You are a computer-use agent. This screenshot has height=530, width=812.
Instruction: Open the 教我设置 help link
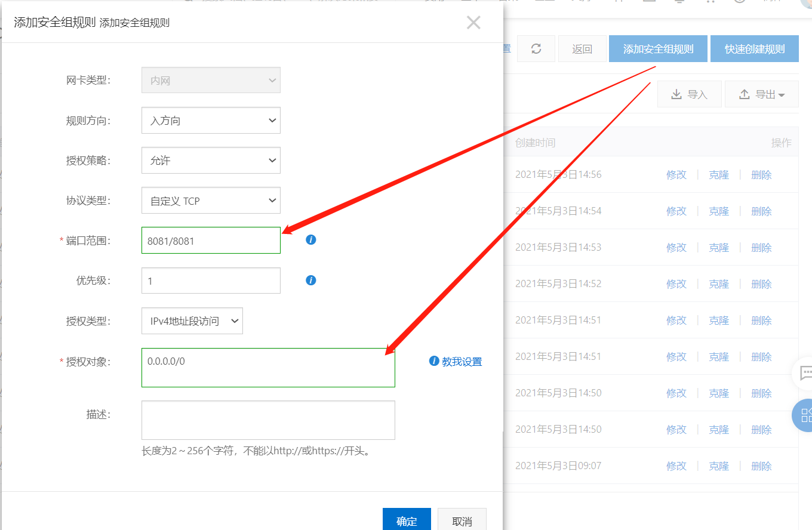coord(462,362)
